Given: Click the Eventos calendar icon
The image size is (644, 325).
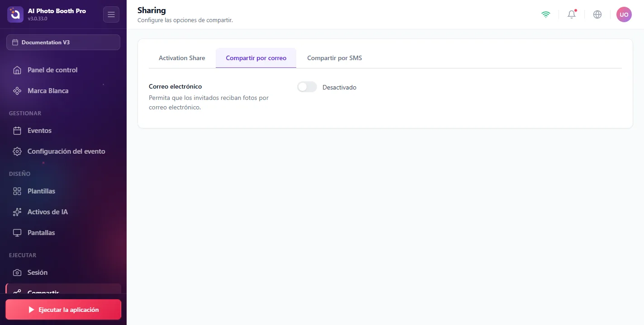Looking at the screenshot, I should pyautogui.click(x=17, y=131).
